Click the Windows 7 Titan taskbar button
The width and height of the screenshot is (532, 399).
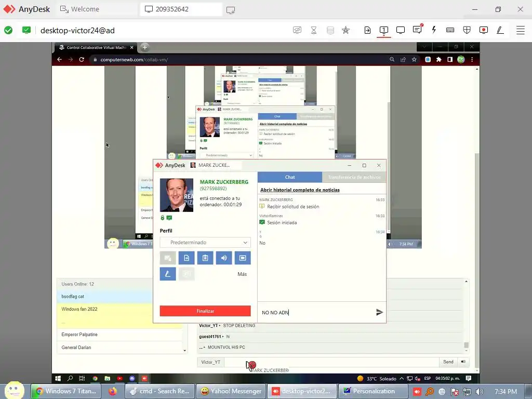click(66, 391)
